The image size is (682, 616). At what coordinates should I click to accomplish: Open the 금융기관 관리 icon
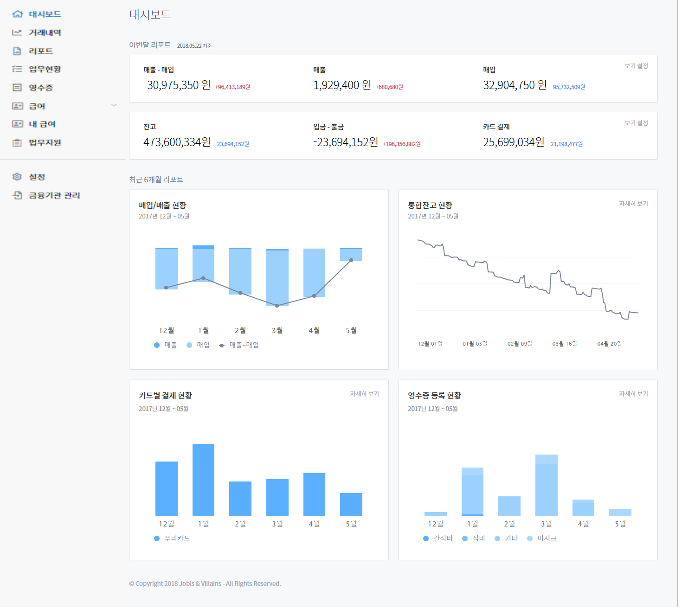tap(17, 195)
